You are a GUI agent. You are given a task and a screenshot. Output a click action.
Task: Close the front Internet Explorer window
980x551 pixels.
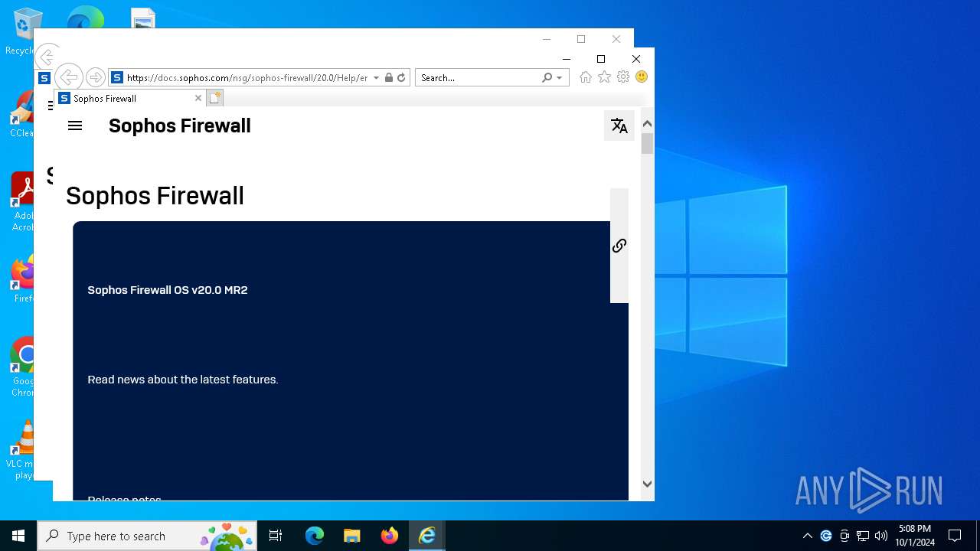coord(636,59)
